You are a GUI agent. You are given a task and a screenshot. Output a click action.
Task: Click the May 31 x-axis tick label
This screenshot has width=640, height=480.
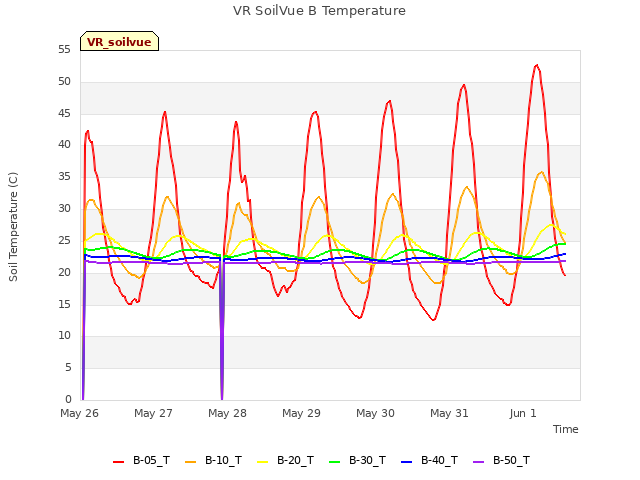pos(449,413)
